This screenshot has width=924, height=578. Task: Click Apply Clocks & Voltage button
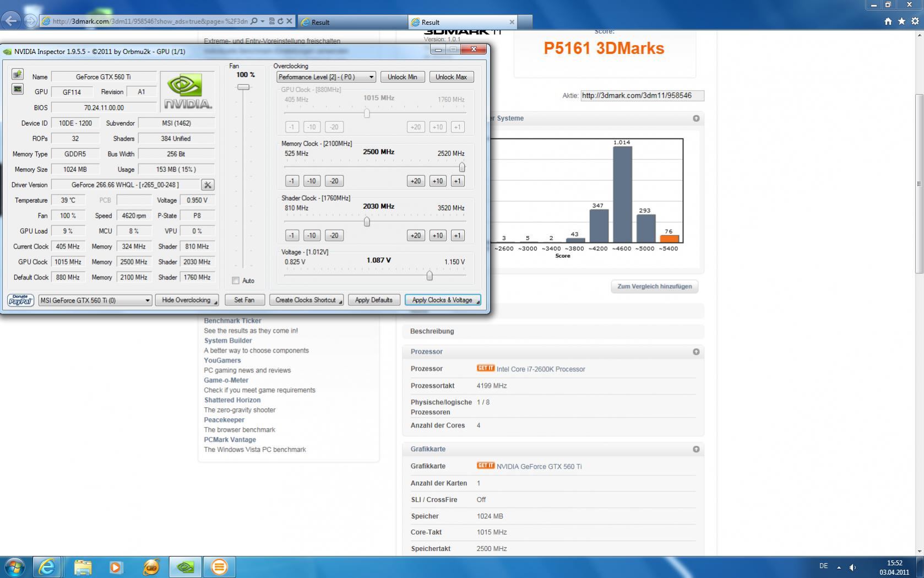tap(443, 300)
